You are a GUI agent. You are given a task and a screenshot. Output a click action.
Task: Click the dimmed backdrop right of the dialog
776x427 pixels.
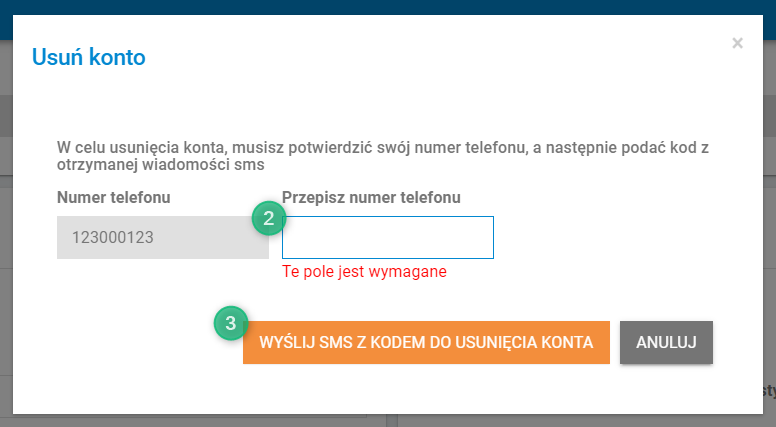pyautogui.click(x=770, y=223)
